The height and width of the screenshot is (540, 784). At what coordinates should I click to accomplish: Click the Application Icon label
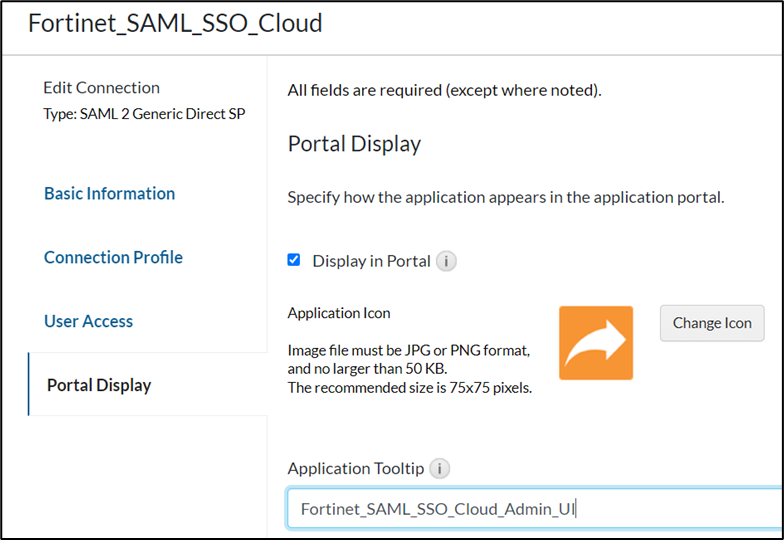pos(338,313)
